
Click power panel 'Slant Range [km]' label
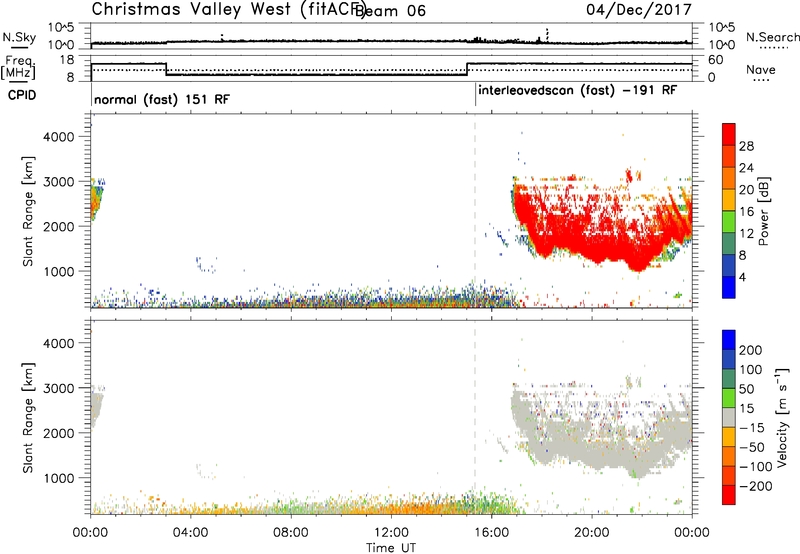pyautogui.click(x=28, y=211)
